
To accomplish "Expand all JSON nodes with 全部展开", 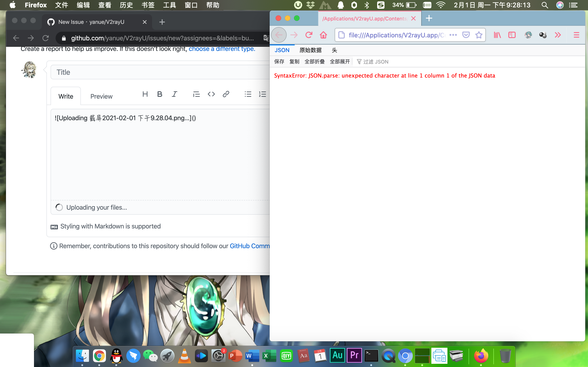I will (x=339, y=62).
